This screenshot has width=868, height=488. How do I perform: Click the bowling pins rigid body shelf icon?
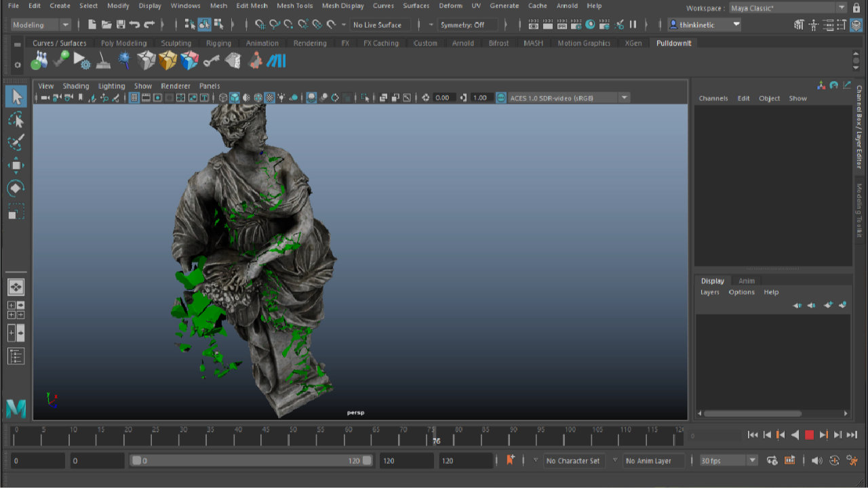(39, 60)
